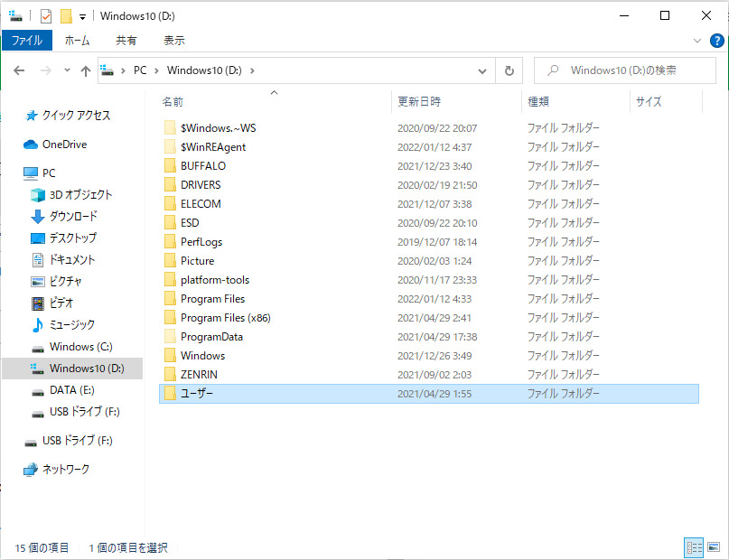Switch to large icons view in status bar
This screenshot has width=729, height=560.
[x=714, y=547]
